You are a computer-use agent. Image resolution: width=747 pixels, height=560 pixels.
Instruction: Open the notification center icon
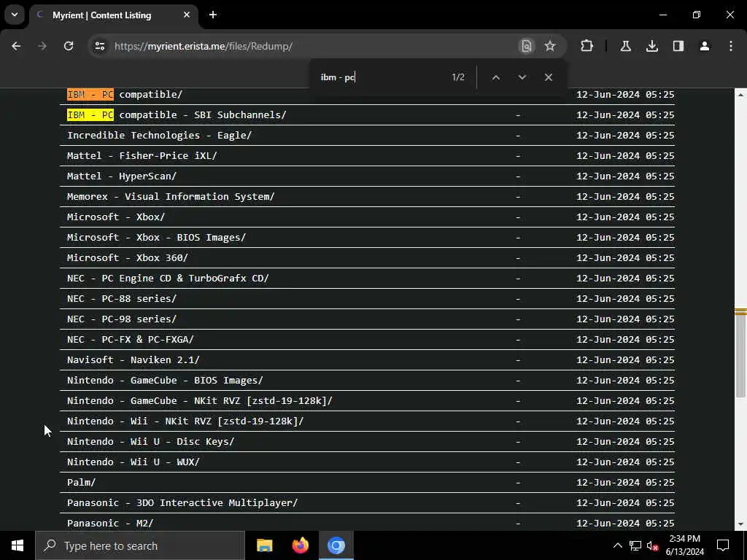[723, 545]
